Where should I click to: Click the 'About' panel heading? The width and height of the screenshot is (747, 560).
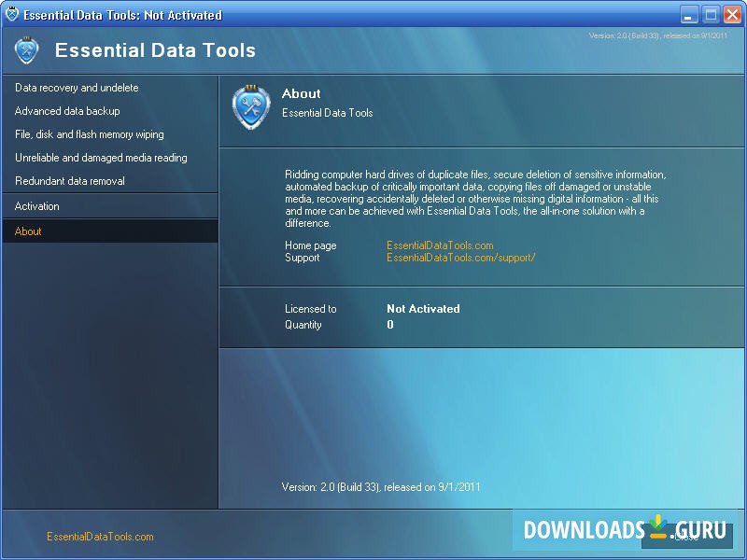pyautogui.click(x=301, y=93)
